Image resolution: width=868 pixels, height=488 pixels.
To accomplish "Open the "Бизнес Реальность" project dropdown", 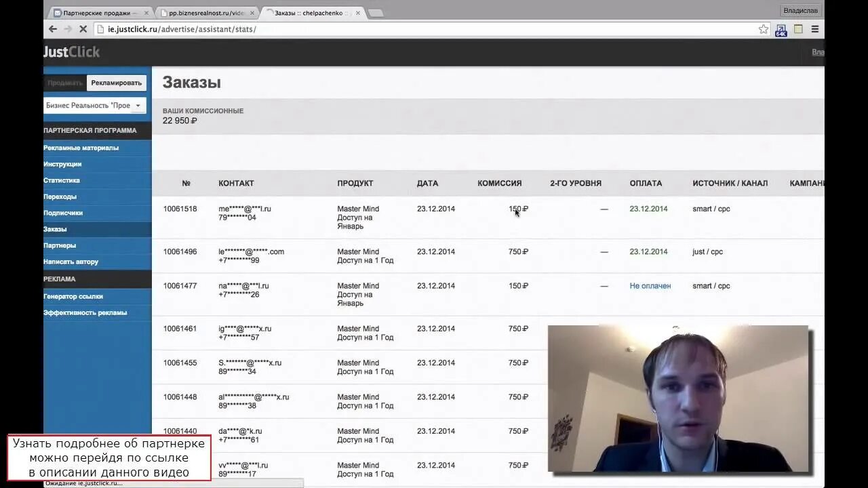I will click(x=94, y=106).
